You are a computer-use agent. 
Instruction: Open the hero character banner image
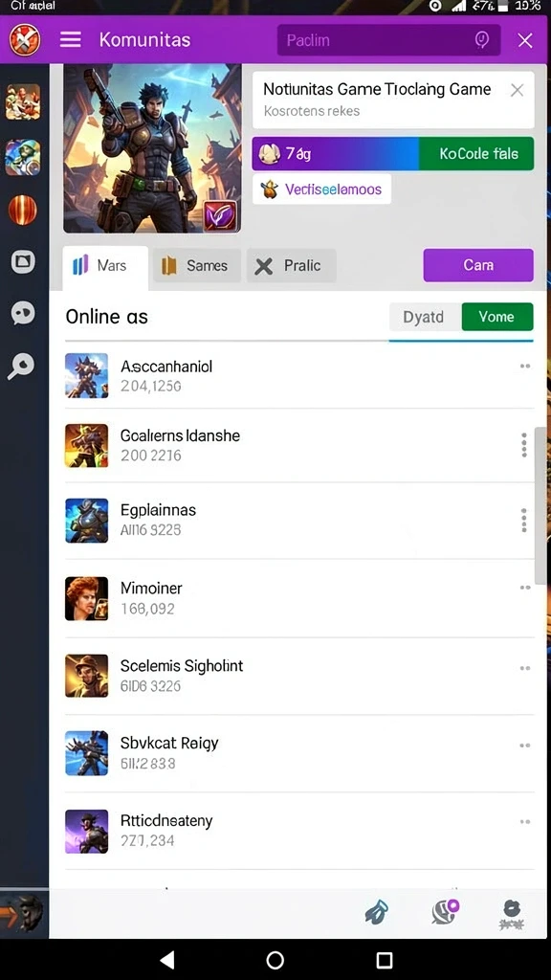(152, 148)
